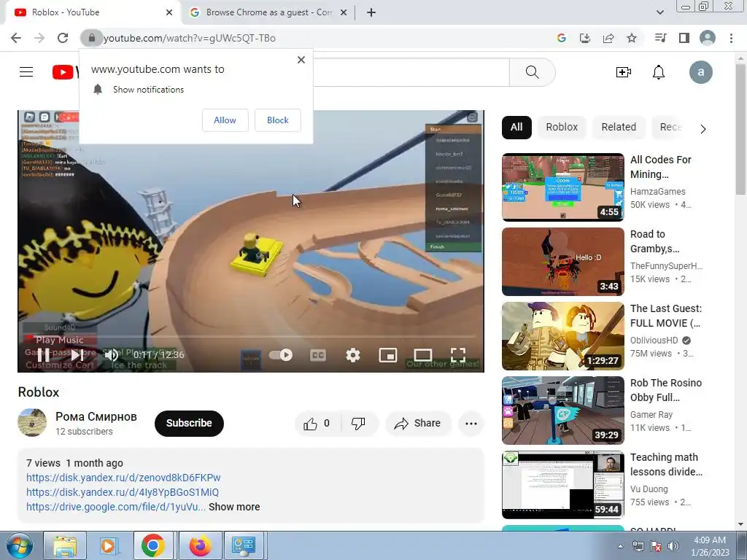The width and height of the screenshot is (747, 560).
Task: Click the Create video icon
Action: tap(623, 72)
